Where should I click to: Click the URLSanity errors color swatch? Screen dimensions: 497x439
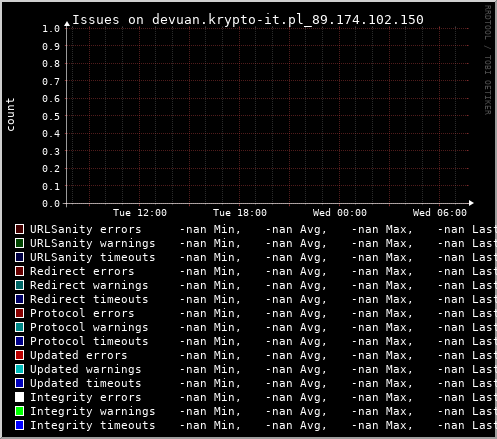pos(19,229)
